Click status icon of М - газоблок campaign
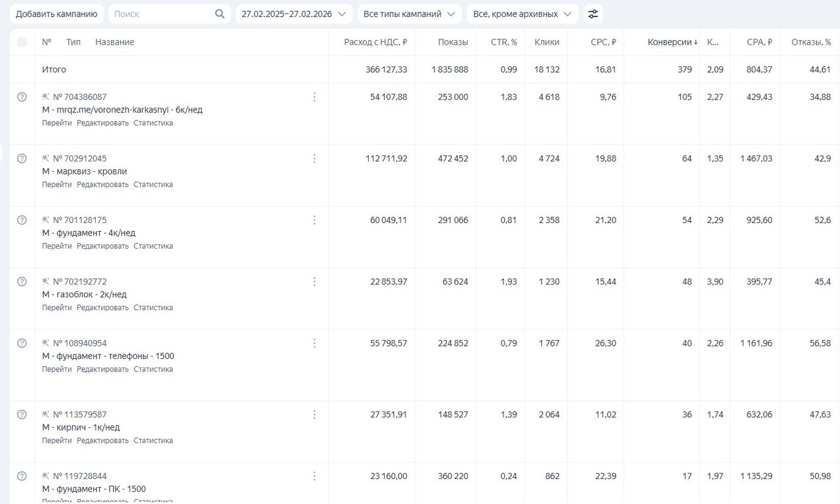840x504 pixels. pos(22,282)
